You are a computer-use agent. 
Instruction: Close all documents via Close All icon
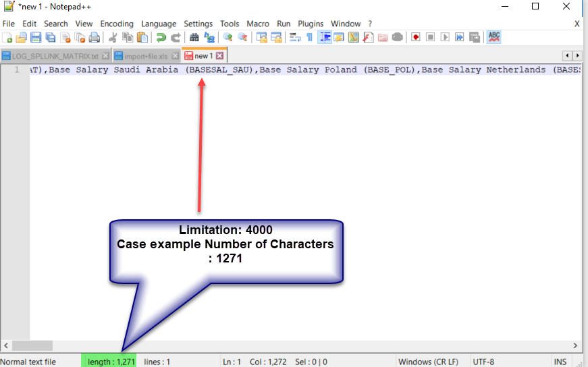click(80, 38)
